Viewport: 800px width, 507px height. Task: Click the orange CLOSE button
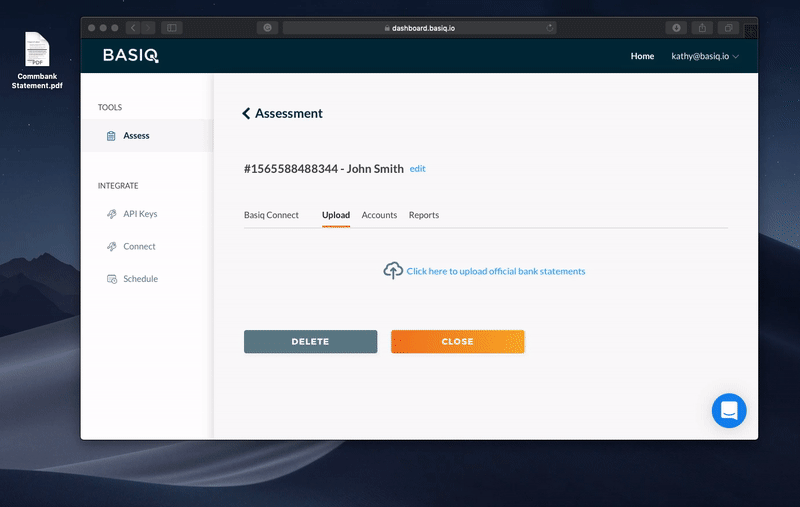pos(458,342)
